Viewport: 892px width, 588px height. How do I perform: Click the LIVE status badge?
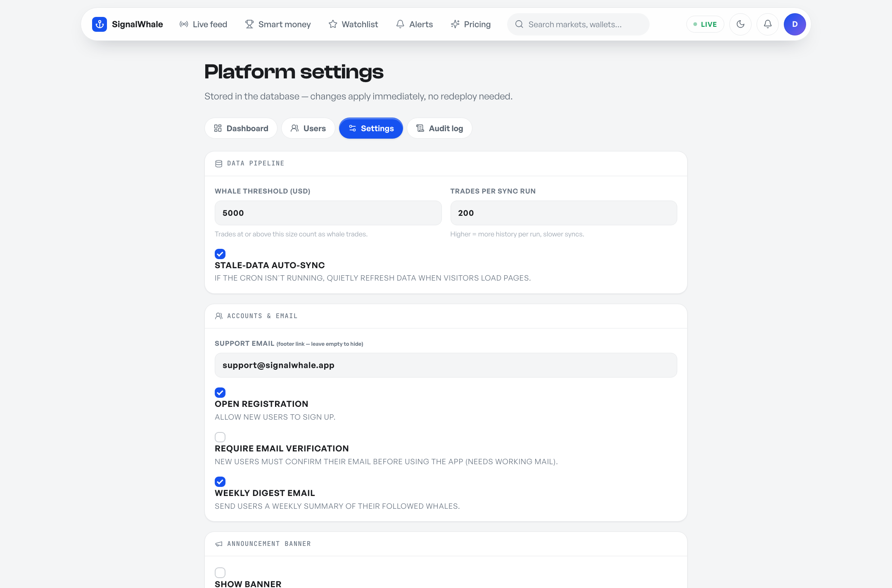705,24
